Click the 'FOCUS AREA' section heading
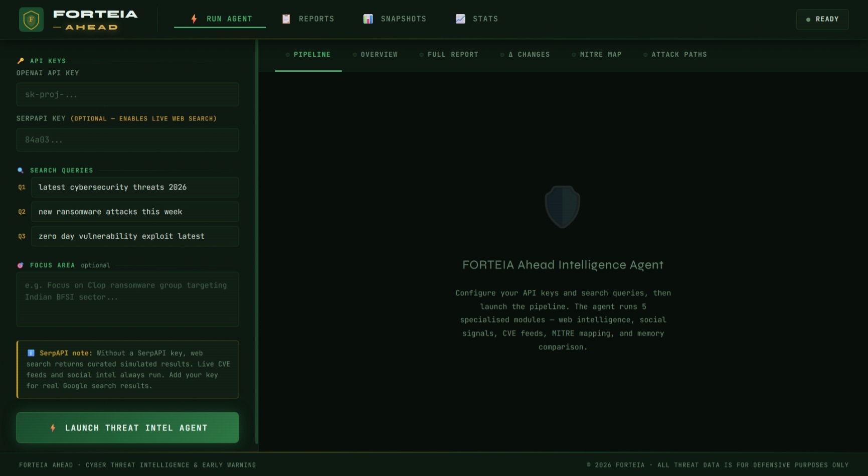The height and width of the screenshot is (476, 868). tap(53, 265)
